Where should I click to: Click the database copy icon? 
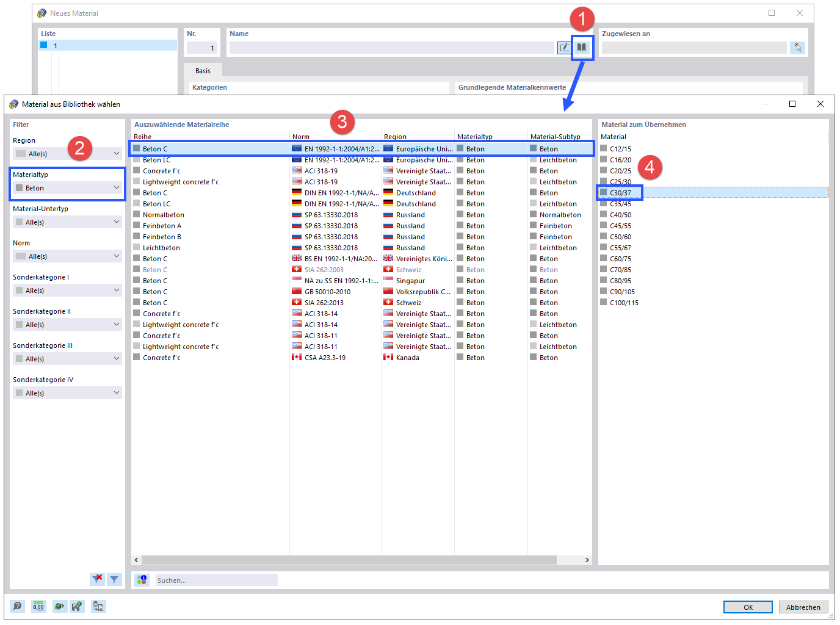pyautogui.click(x=98, y=606)
